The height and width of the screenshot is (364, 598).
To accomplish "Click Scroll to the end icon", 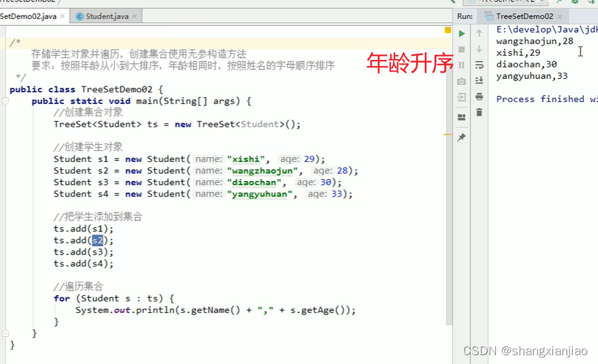I will pyautogui.click(x=479, y=80).
